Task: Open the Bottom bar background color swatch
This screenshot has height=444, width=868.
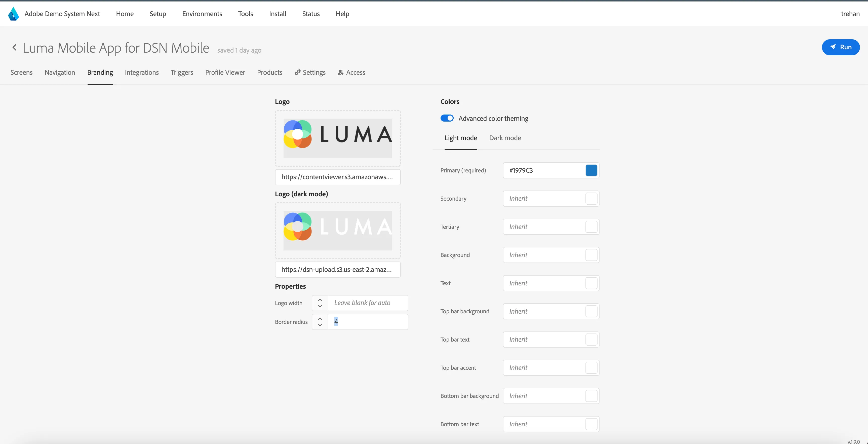Action: tap(591, 396)
